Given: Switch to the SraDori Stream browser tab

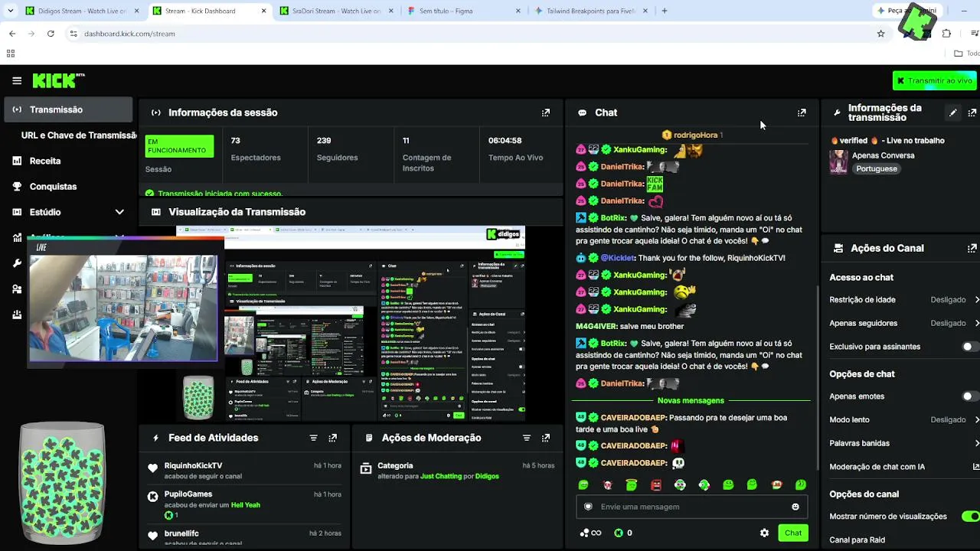Looking at the screenshot, I should click(335, 11).
